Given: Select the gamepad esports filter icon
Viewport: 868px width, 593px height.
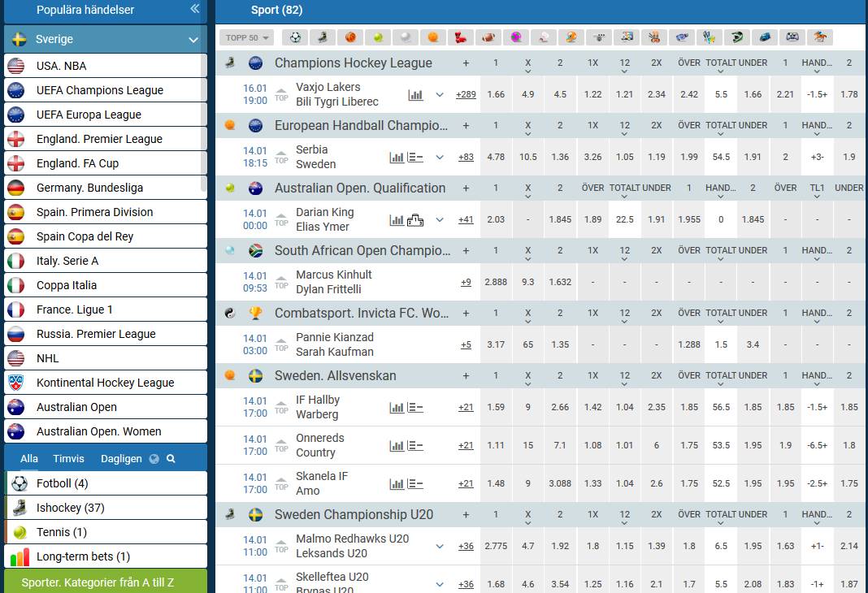Looking at the screenshot, I should click(x=792, y=37).
